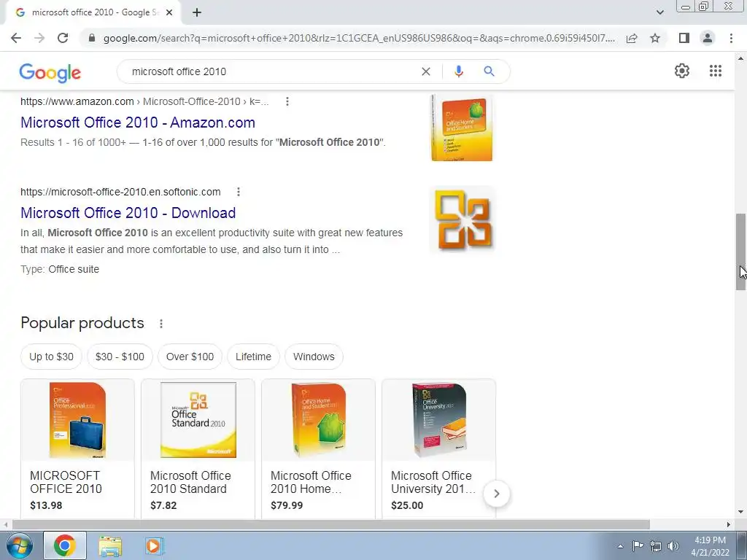The height and width of the screenshot is (560, 747).
Task: Open the volume speaker tray icon
Action: (x=673, y=546)
